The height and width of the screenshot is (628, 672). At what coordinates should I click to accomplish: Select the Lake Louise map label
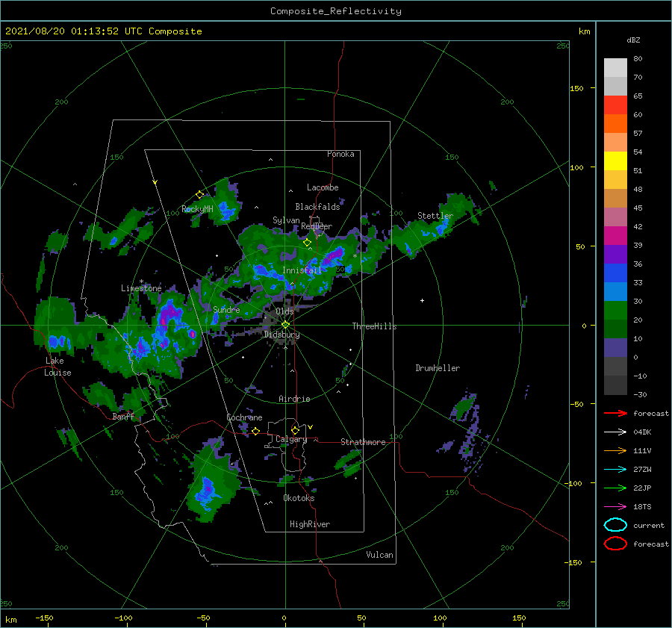point(57,367)
